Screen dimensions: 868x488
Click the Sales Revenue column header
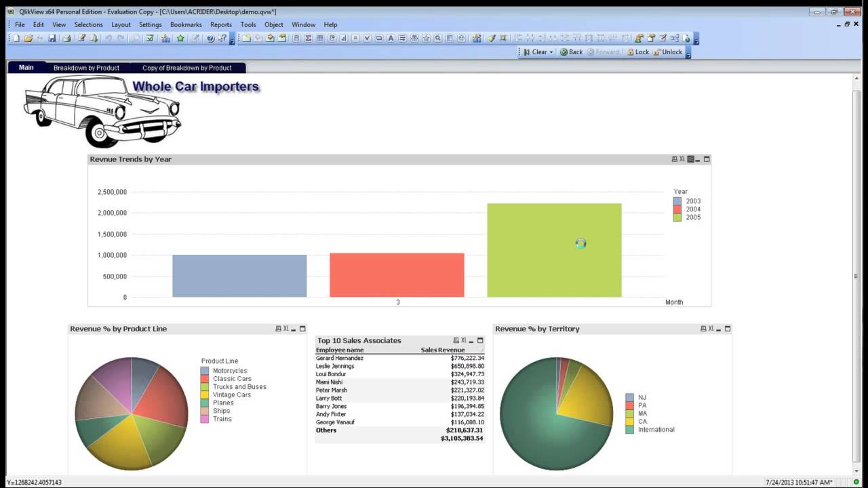[x=443, y=350]
